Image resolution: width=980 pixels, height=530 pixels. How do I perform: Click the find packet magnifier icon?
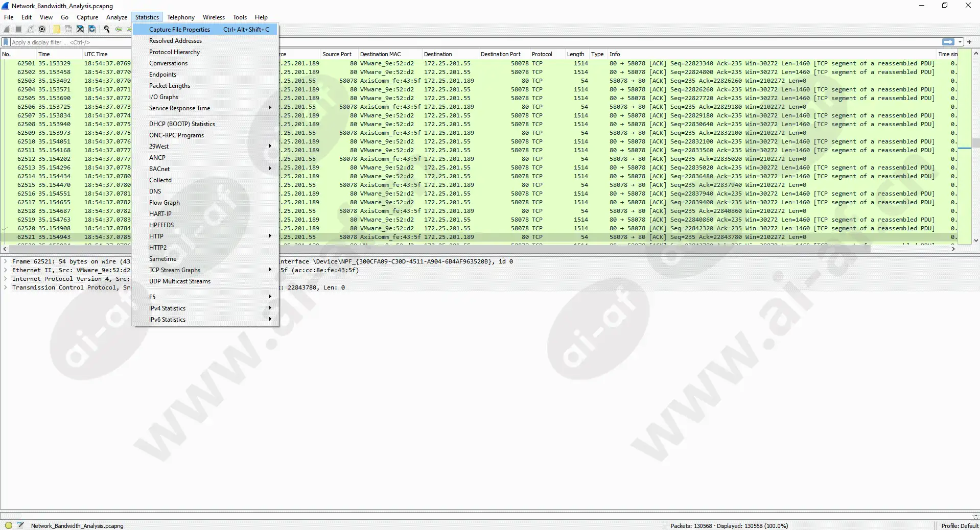pos(107,29)
